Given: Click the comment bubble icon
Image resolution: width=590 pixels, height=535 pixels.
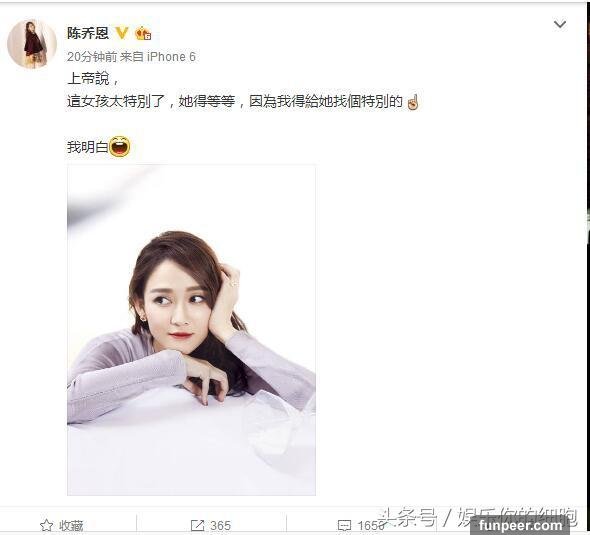Looking at the screenshot, I should pos(345,525).
